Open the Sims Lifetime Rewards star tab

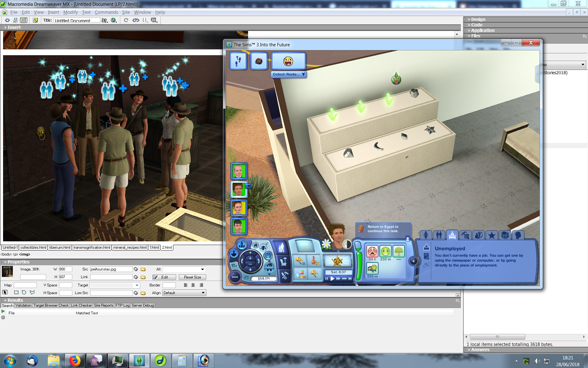[x=492, y=235]
